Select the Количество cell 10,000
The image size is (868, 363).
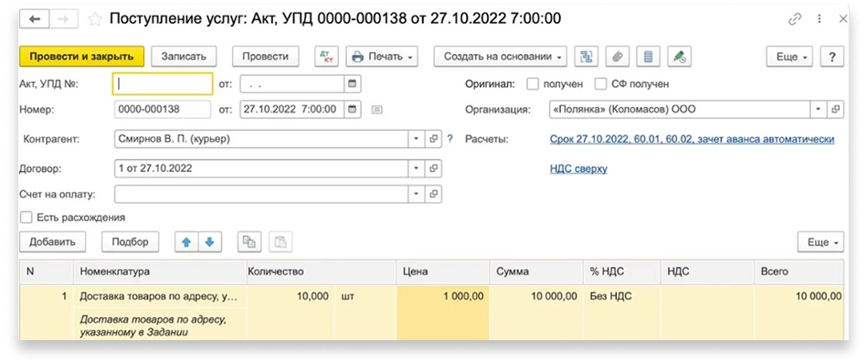coord(291,296)
